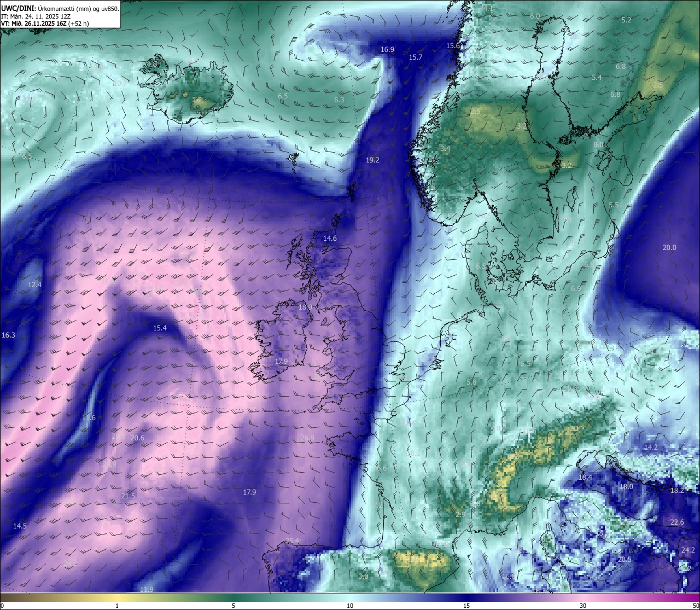This screenshot has height=610, width=700.
Task: Click the 6.0 value at the map top
Action: point(535,16)
